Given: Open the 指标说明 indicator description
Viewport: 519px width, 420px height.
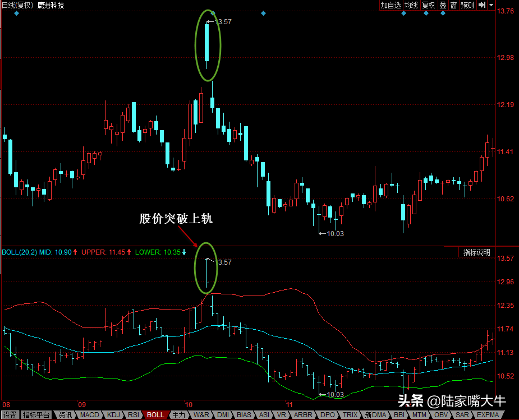Looking at the screenshot, I should (x=476, y=252).
